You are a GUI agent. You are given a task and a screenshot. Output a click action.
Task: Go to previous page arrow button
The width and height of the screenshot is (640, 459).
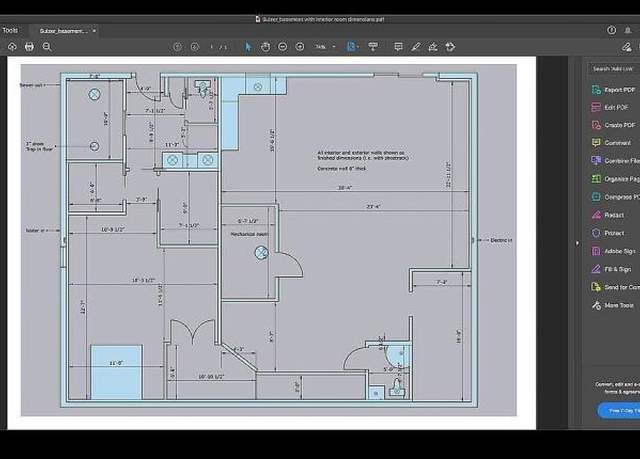(178, 47)
